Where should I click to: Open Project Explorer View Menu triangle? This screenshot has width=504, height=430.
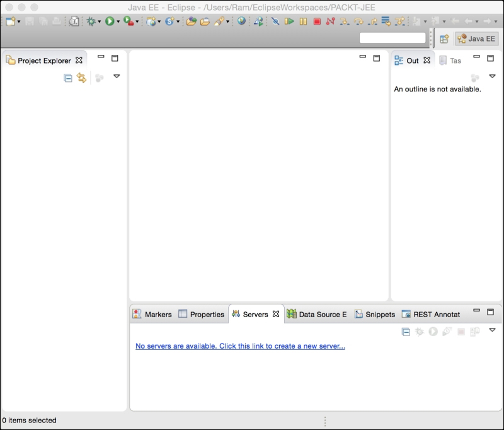pos(117,76)
